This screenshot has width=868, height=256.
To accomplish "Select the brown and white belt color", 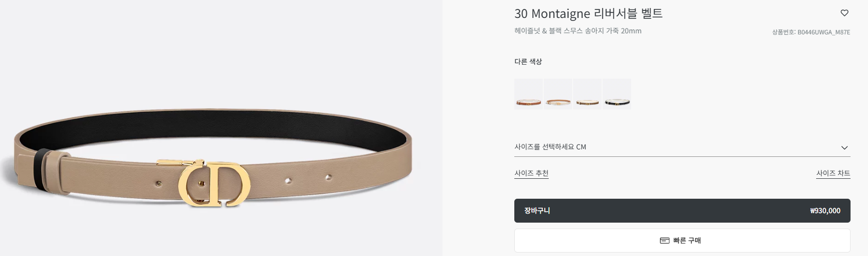I will tap(528, 94).
